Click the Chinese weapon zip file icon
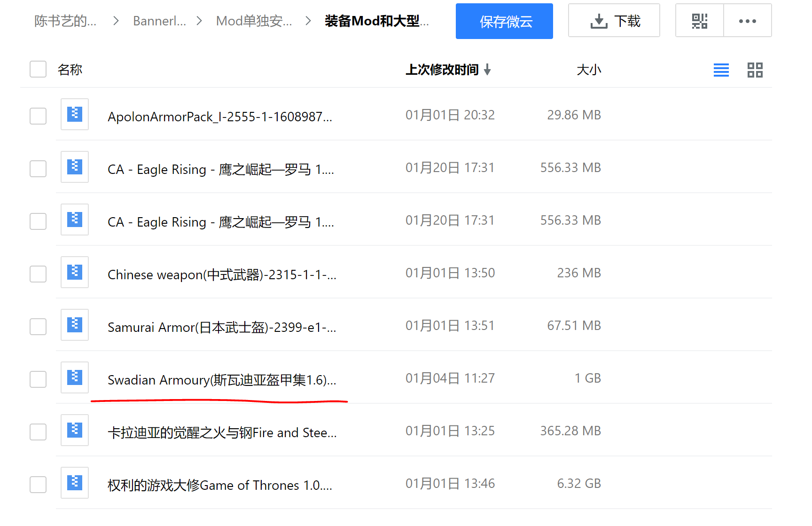 75,272
